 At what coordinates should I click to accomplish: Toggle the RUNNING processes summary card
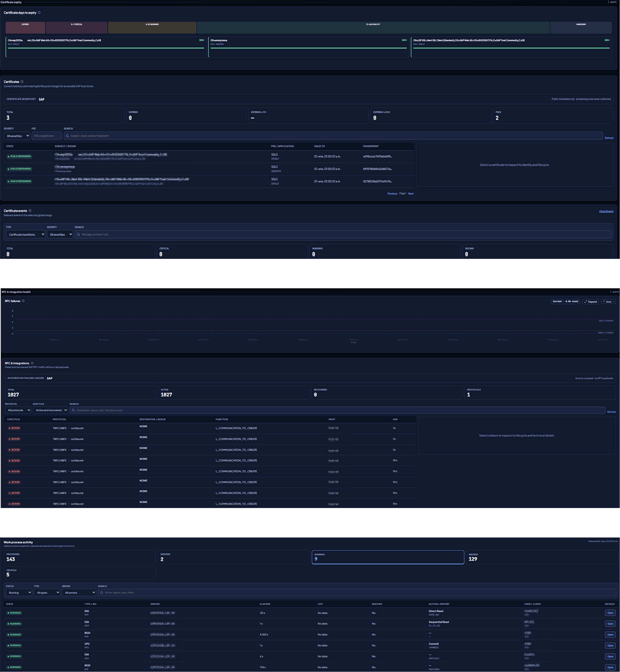(x=388, y=557)
